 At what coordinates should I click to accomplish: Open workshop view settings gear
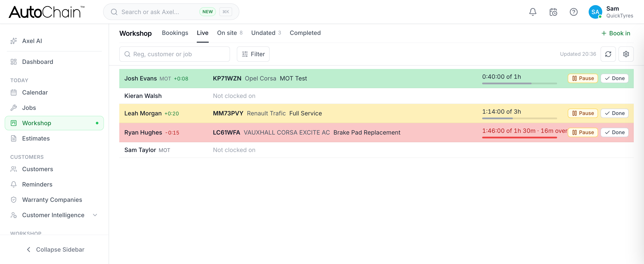click(626, 54)
